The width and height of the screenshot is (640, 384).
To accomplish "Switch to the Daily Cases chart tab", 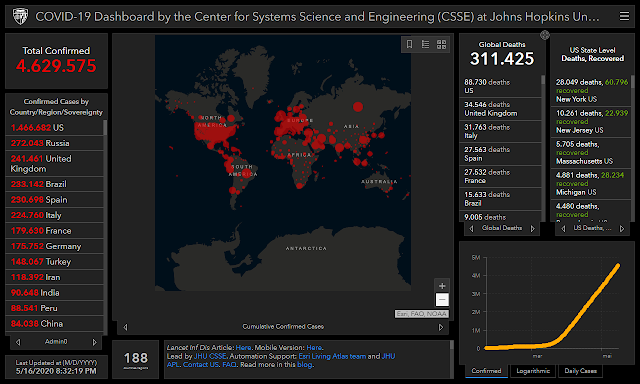I will point(580,371).
